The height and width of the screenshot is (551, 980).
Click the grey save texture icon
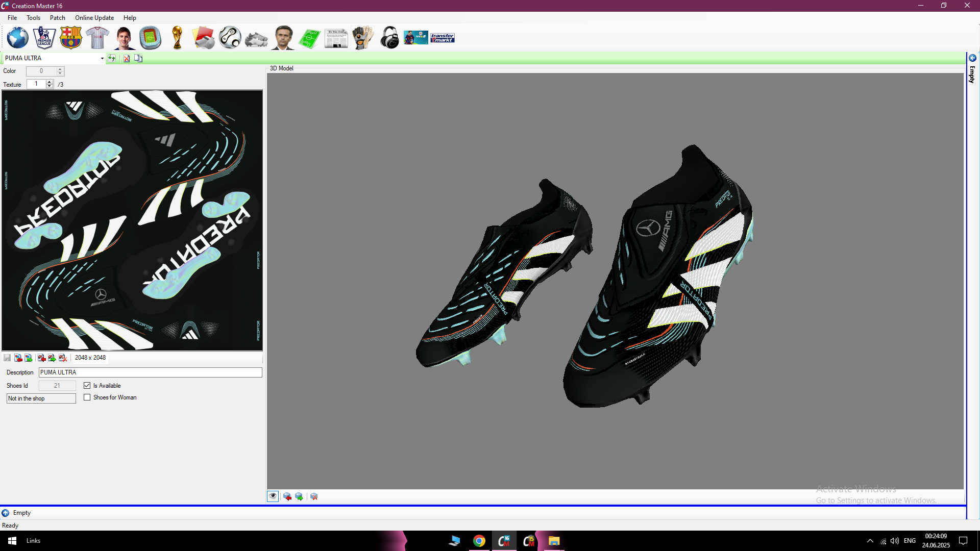pos(7,358)
